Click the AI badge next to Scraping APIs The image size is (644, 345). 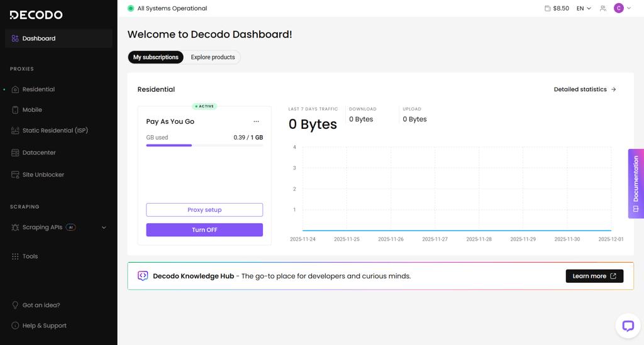click(71, 227)
